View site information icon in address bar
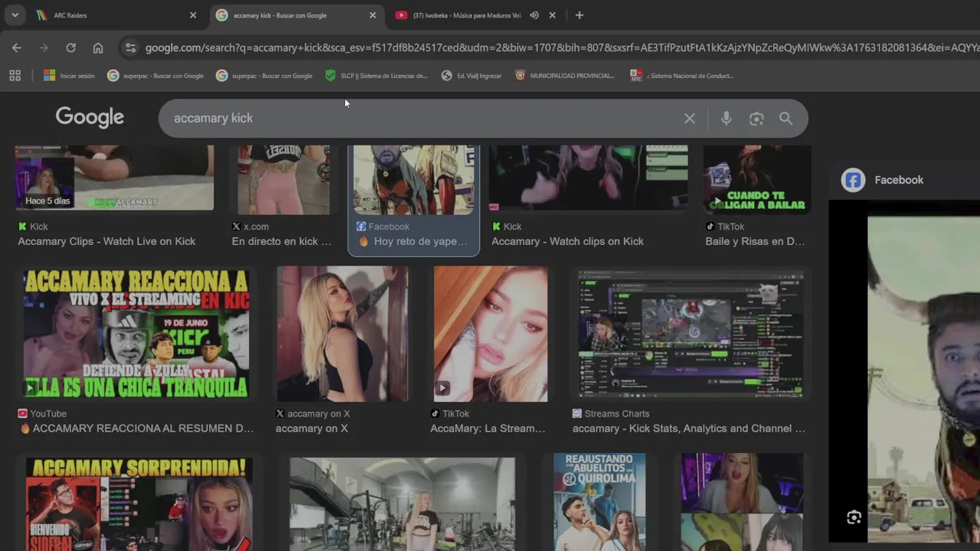 (131, 47)
